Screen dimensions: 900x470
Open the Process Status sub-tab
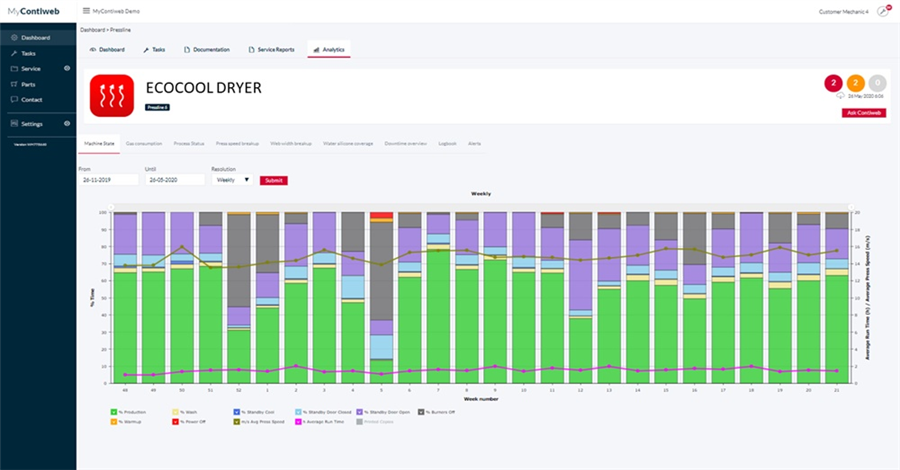pos(189,143)
